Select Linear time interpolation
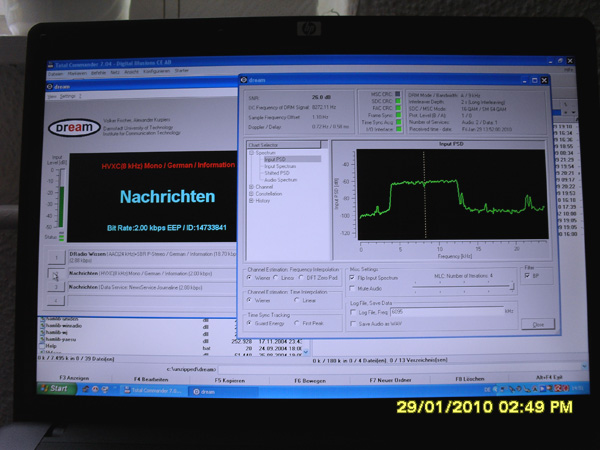The image size is (600, 450). tap(297, 300)
